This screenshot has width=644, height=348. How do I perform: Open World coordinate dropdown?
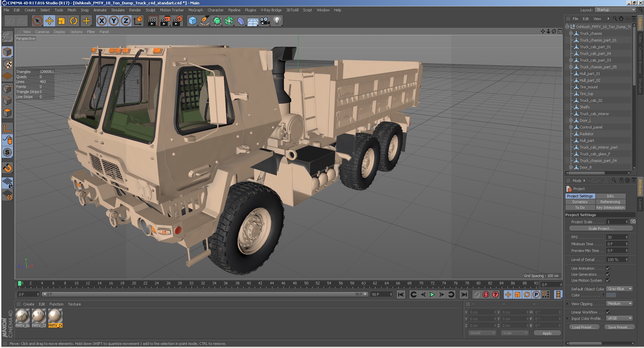pyautogui.click(x=482, y=333)
